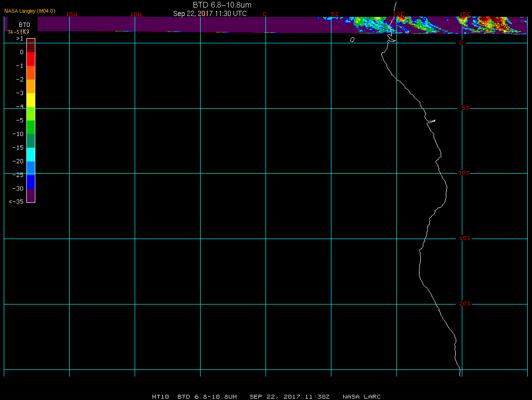Screen dimensions: 532x400
Task: Click the '>1' legend value
Action: tap(20, 39)
